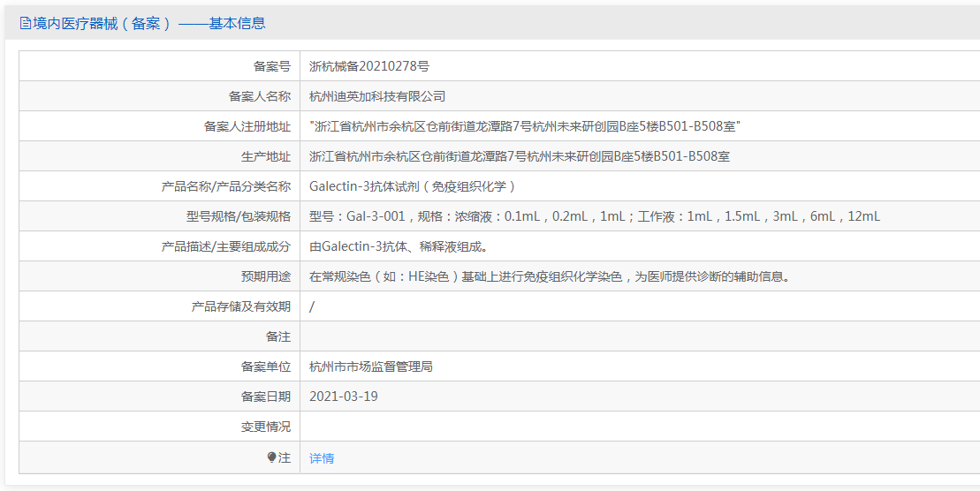Image resolution: width=980 pixels, height=491 pixels.
Task: Click the document icon beside 境内医疗器械 heading
Action: (25, 24)
